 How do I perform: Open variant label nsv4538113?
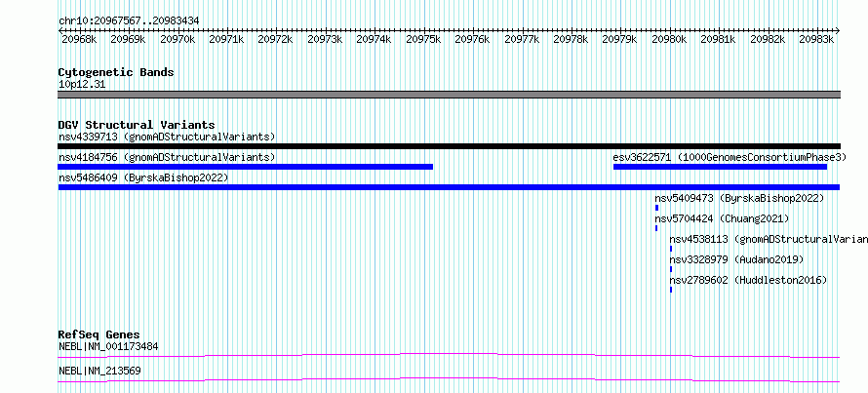[769, 239]
